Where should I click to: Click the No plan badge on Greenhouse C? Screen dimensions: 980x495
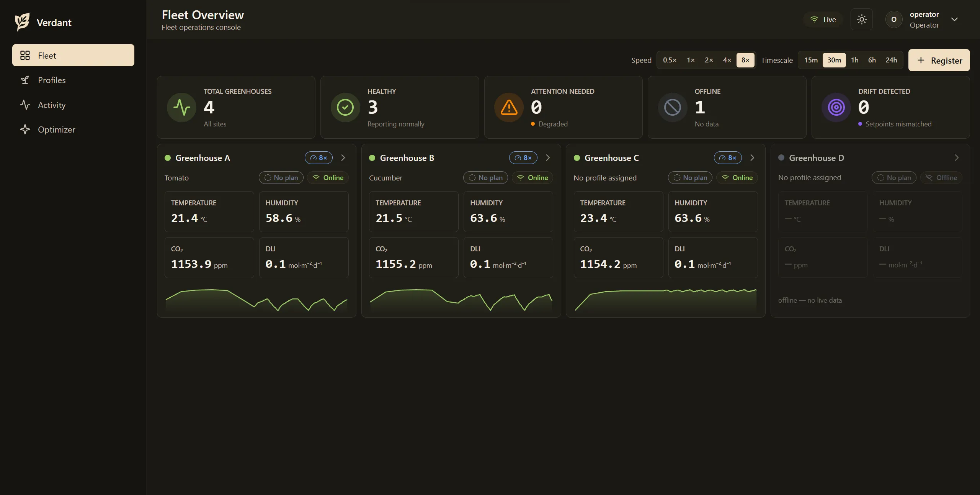pos(690,178)
